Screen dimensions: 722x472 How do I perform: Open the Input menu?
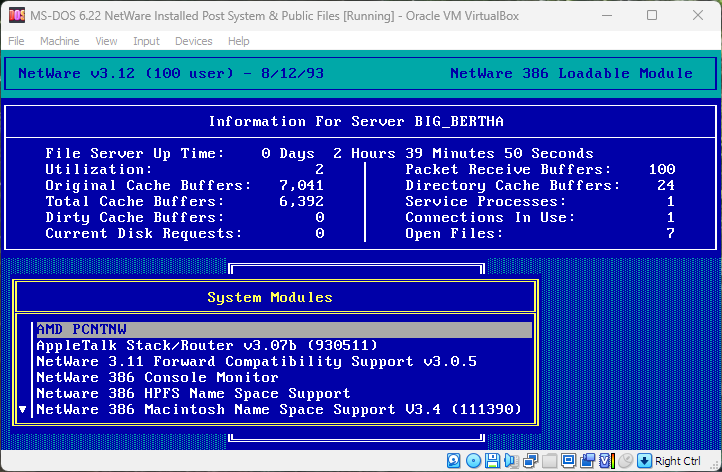(x=146, y=41)
